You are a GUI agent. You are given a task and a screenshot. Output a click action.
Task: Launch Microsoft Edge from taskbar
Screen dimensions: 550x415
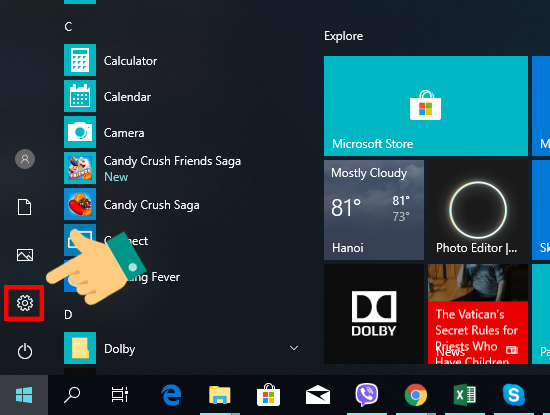(171, 395)
